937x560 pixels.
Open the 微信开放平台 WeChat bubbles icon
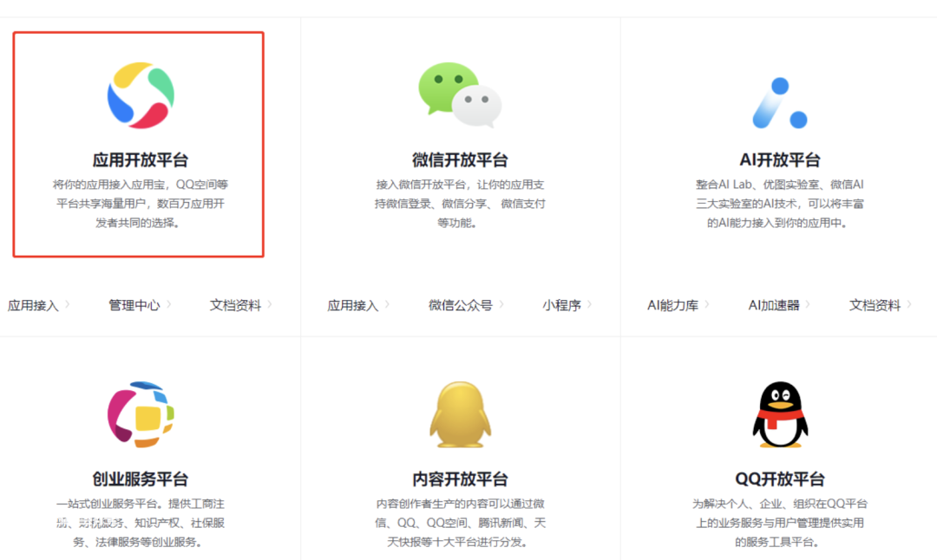[460, 95]
